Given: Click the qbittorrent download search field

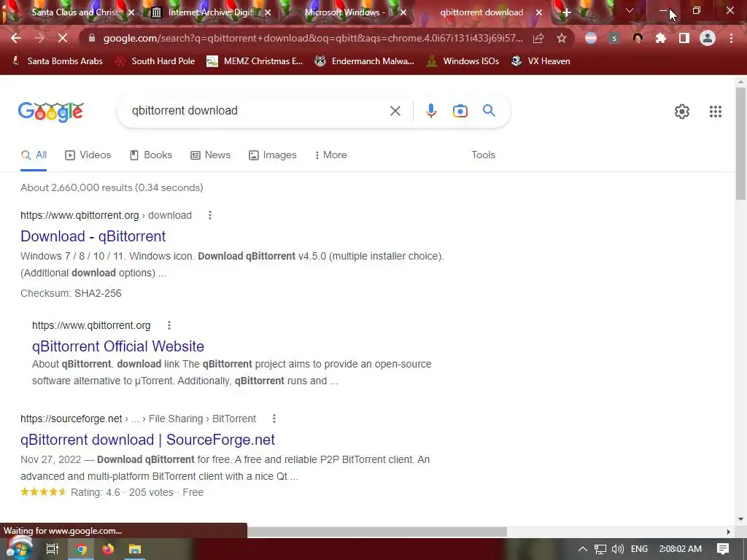Looking at the screenshot, I should [x=258, y=111].
